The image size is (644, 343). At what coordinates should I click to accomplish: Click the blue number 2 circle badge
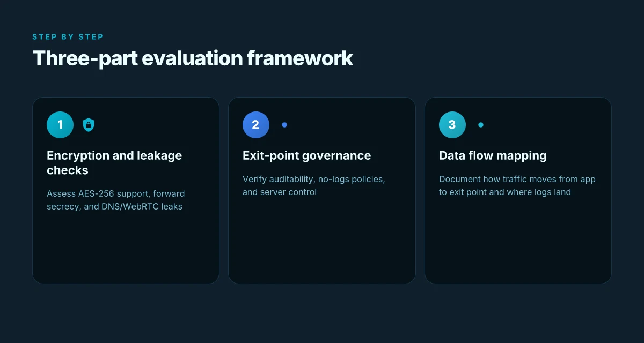click(x=256, y=125)
